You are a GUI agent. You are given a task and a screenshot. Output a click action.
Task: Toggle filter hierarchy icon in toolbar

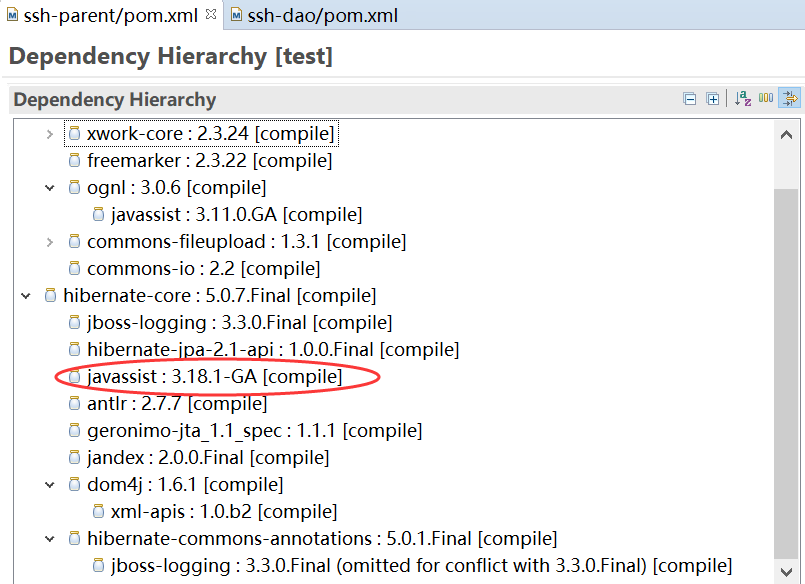790,98
